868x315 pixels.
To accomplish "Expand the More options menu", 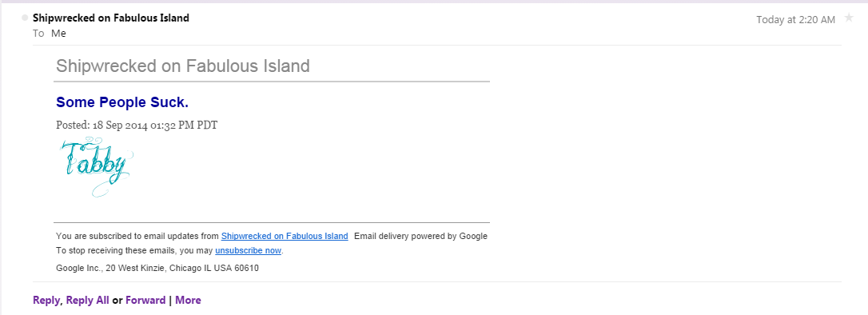I will (188, 301).
